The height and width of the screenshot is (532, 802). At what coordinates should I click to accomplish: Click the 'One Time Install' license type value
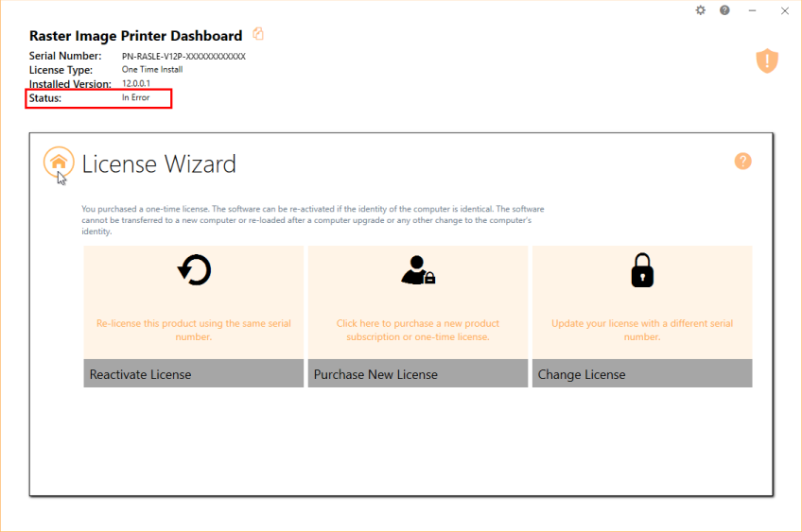click(x=152, y=70)
